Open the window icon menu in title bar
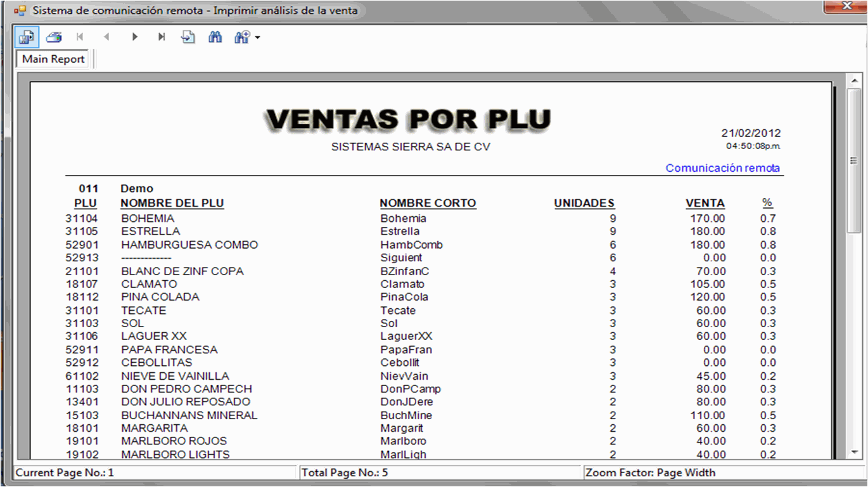 tap(20, 10)
